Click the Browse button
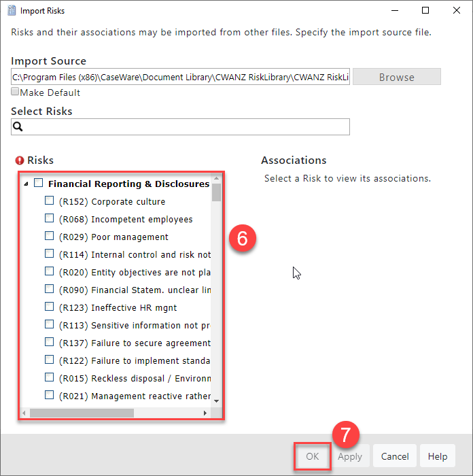 tap(396, 77)
